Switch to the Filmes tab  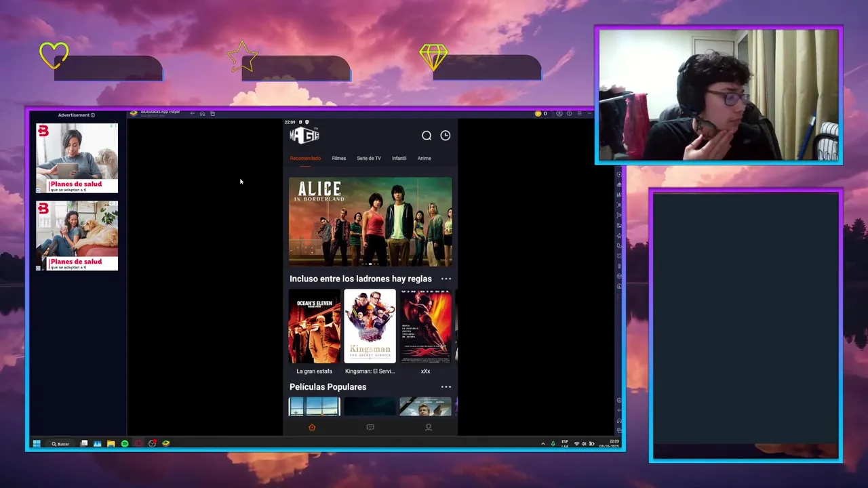point(339,159)
